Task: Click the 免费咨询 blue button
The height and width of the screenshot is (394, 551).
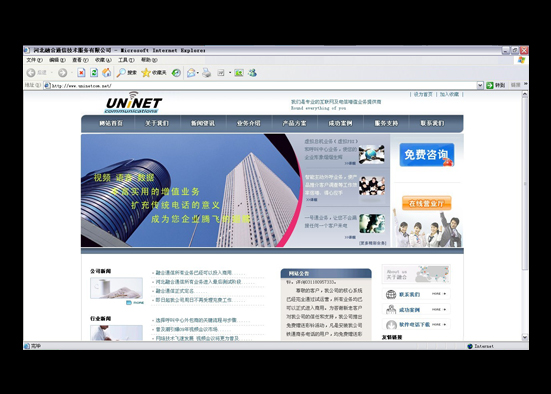Action: tap(427, 155)
